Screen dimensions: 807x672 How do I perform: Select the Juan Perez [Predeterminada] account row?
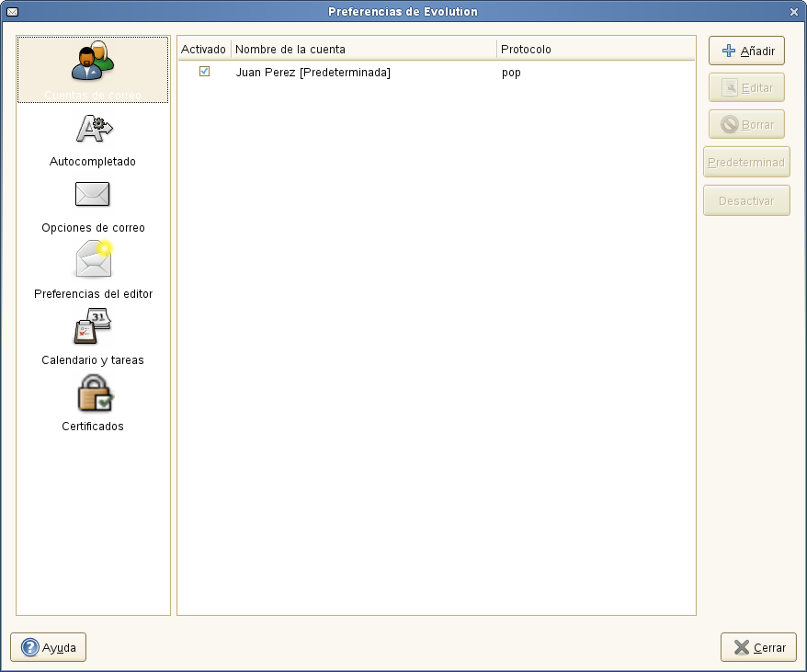click(x=437, y=72)
